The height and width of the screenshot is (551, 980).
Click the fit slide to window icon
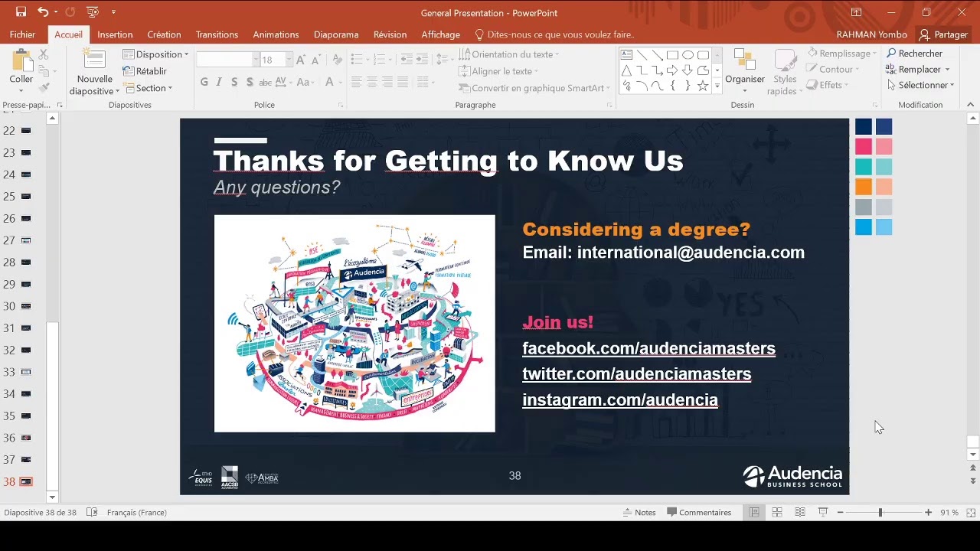971,513
